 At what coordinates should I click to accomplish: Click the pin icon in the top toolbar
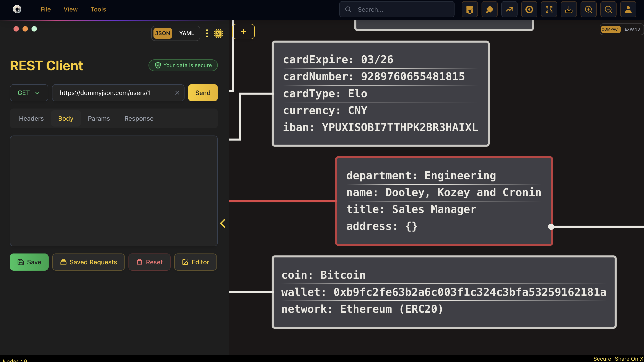point(489,9)
